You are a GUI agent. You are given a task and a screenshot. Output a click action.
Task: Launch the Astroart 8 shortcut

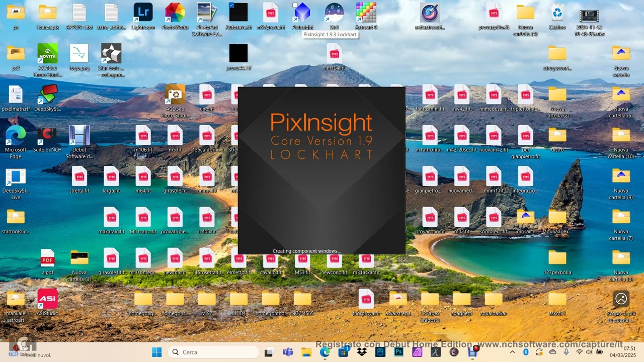pos(366,12)
